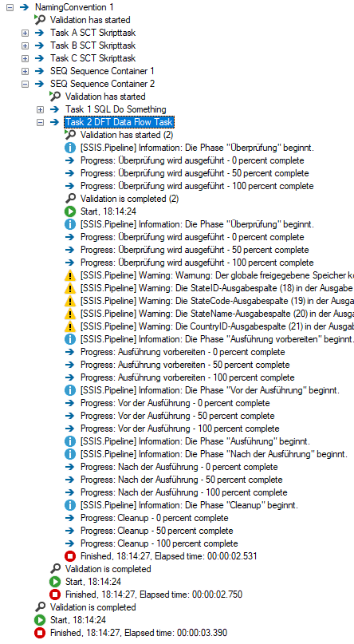Viewport: 354px width, 644px height.
Task: Select 'Vor der Ausführung - 50 percent complete' row
Action: coord(178,416)
